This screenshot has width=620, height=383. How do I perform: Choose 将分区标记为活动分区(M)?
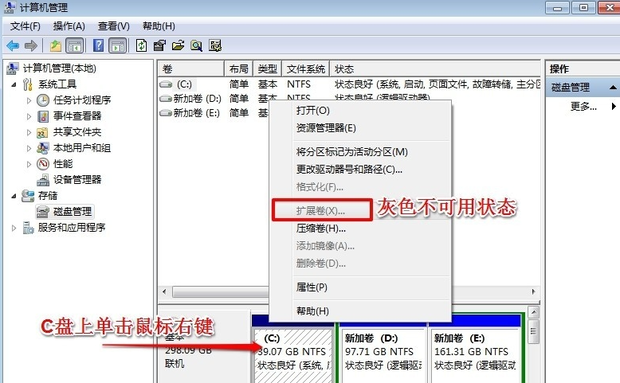tap(360, 152)
